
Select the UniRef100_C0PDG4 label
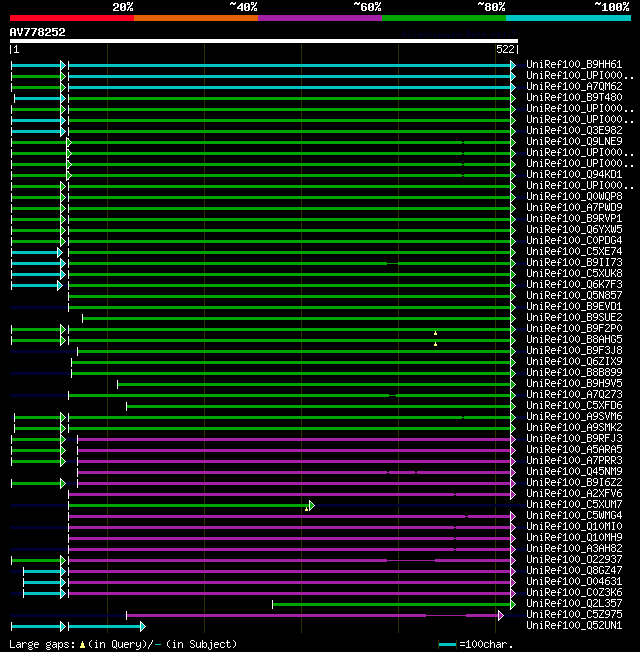(574, 240)
